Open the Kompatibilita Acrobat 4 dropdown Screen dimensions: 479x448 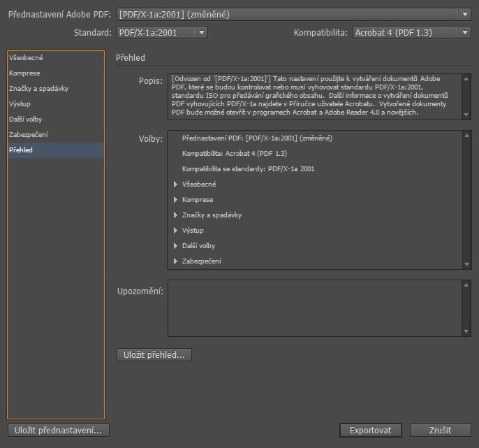[412, 32]
